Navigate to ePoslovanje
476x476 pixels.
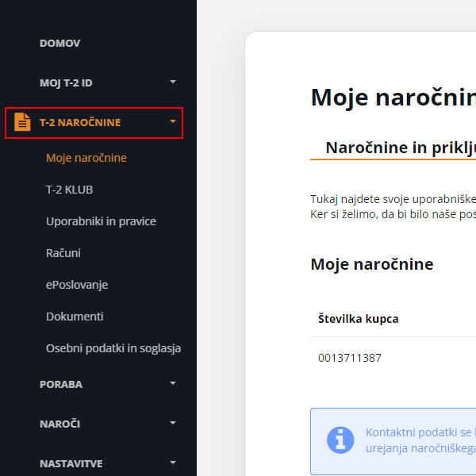(x=77, y=285)
